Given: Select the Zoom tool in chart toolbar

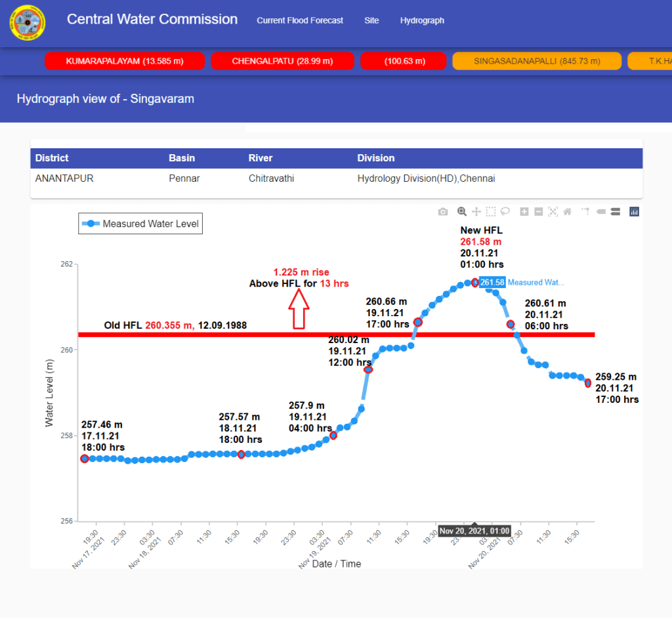Looking at the screenshot, I should pyautogui.click(x=462, y=211).
